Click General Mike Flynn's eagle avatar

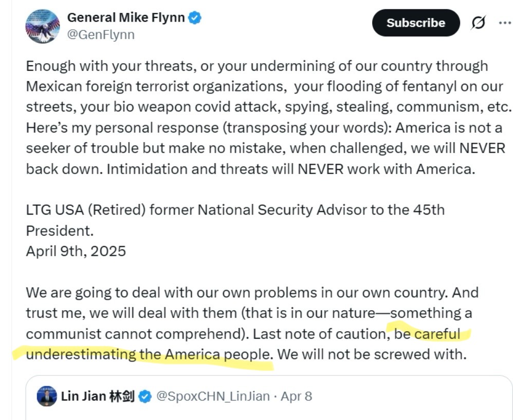43,27
